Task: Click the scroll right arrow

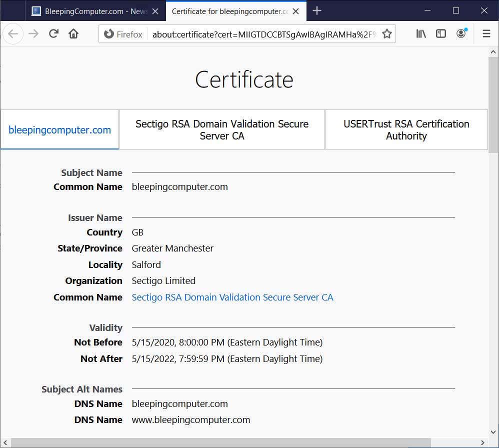Action: click(482, 442)
